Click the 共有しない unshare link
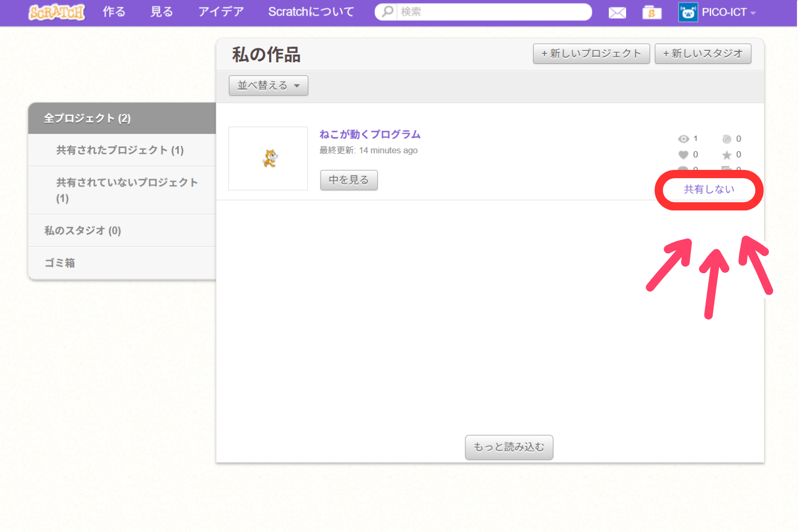Image resolution: width=798 pixels, height=532 pixels. [709, 190]
